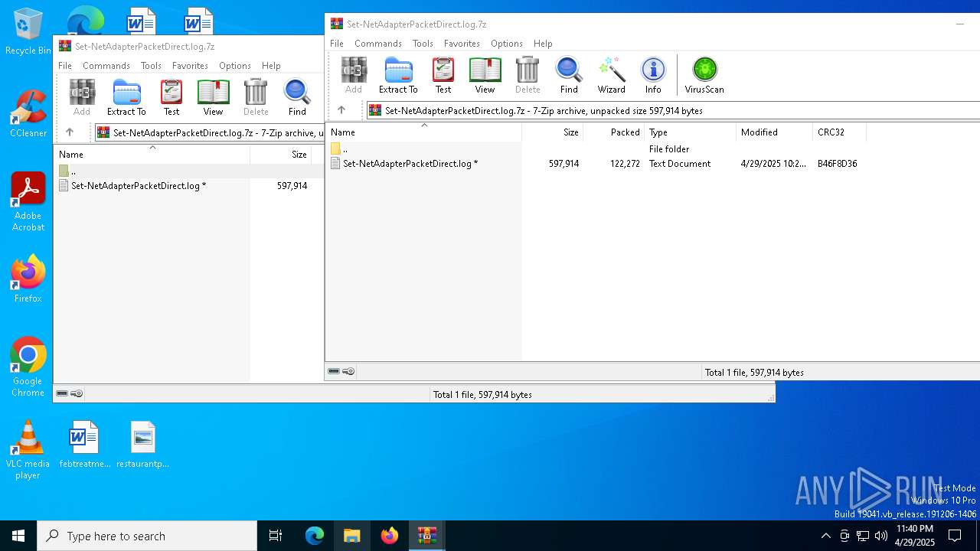Sort by the Type column header
The width and height of the screenshot is (980, 551).
tap(690, 132)
